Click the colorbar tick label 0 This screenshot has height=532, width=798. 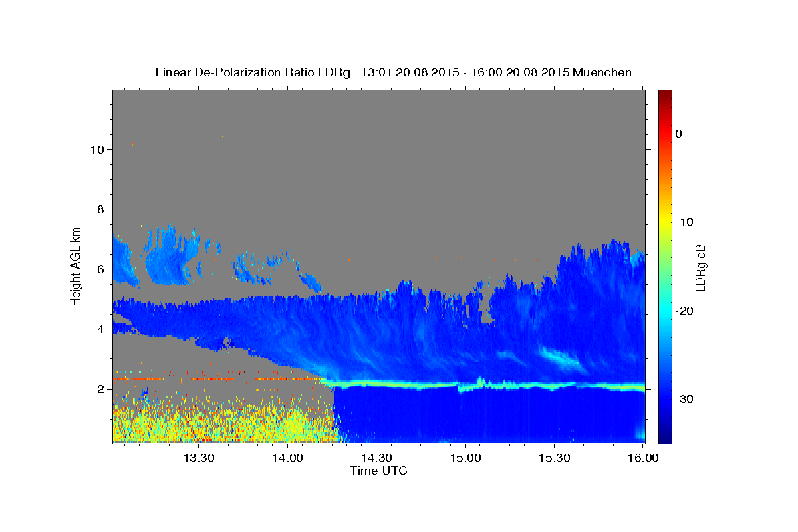(679, 134)
